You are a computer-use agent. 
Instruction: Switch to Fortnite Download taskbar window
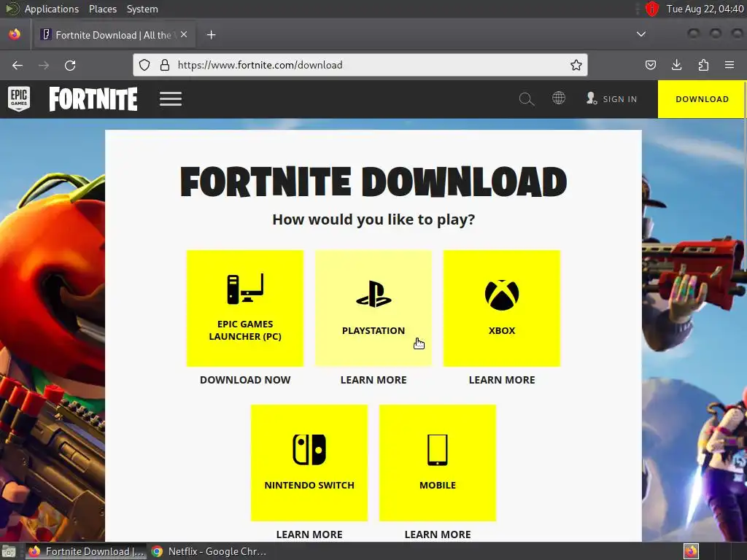pos(86,551)
